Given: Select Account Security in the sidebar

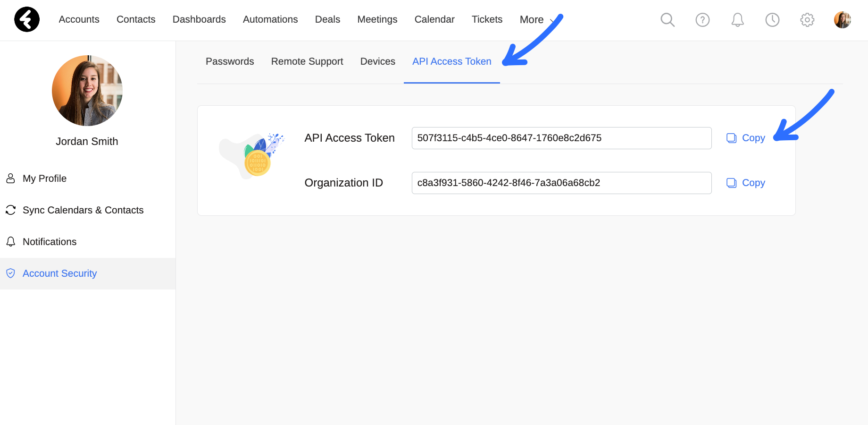Looking at the screenshot, I should (x=88, y=273).
